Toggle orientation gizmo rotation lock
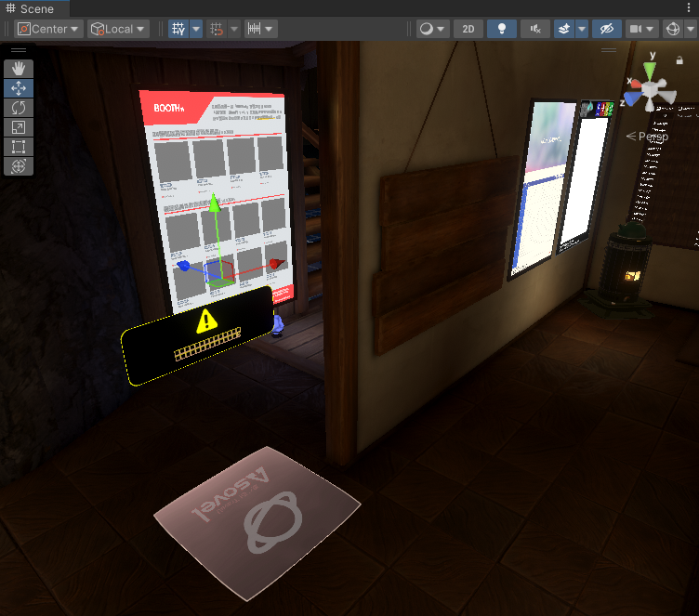The height and width of the screenshot is (616, 699). click(x=679, y=59)
